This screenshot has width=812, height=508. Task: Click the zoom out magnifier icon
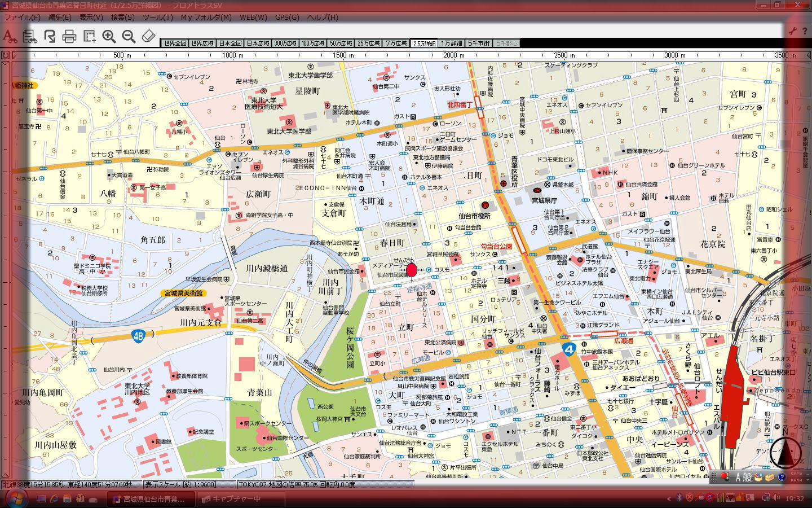click(x=129, y=37)
